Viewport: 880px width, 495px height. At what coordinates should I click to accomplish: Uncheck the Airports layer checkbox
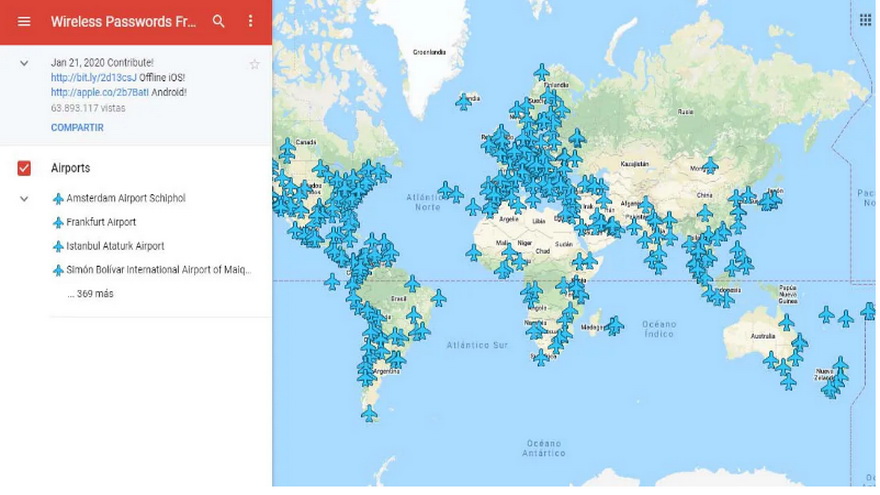(x=25, y=168)
